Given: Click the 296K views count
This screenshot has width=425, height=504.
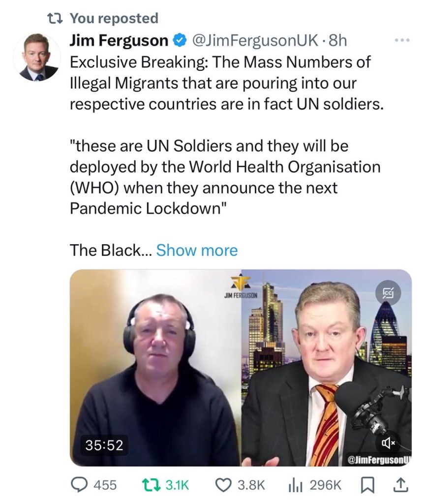Looking at the screenshot, I should coord(326,485).
